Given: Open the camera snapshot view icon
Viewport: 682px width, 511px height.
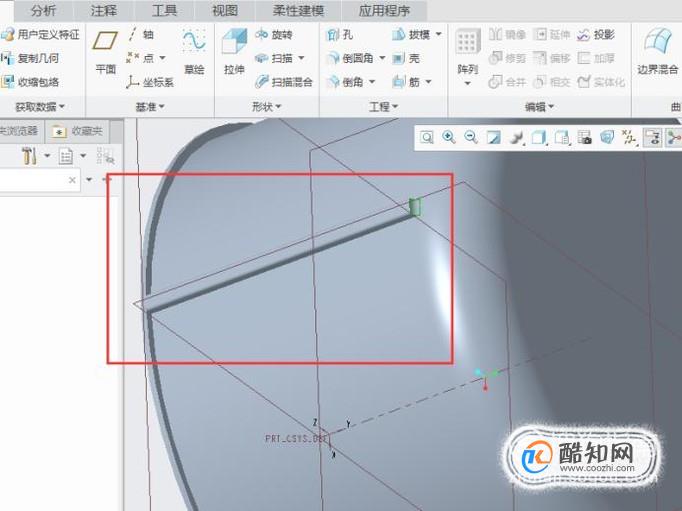Looking at the screenshot, I should [x=585, y=138].
